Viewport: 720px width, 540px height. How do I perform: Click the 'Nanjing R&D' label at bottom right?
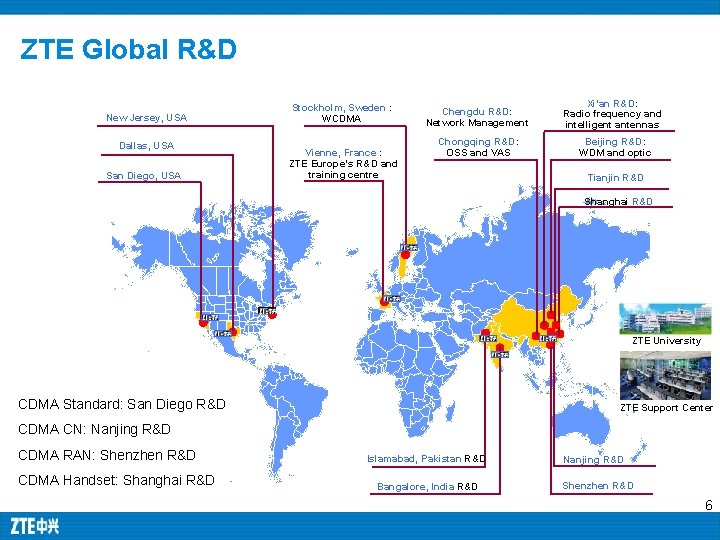tap(593, 460)
